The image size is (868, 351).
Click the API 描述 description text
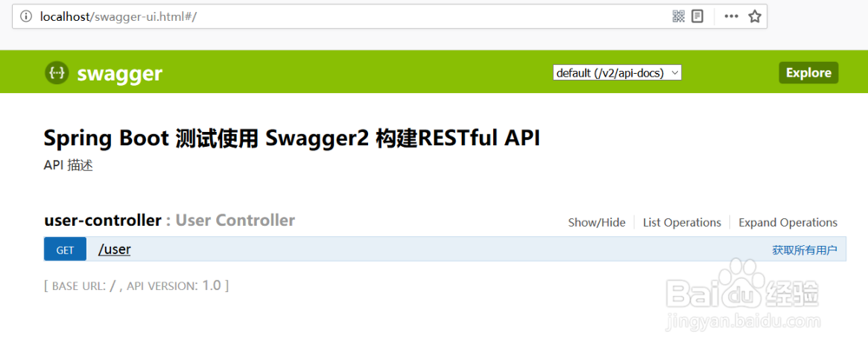click(68, 166)
